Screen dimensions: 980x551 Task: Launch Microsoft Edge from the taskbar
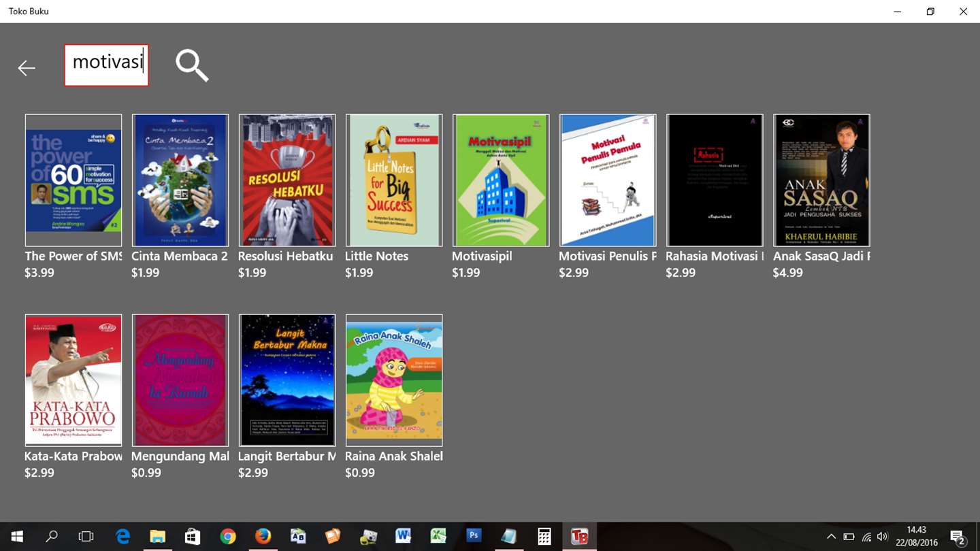(x=122, y=537)
